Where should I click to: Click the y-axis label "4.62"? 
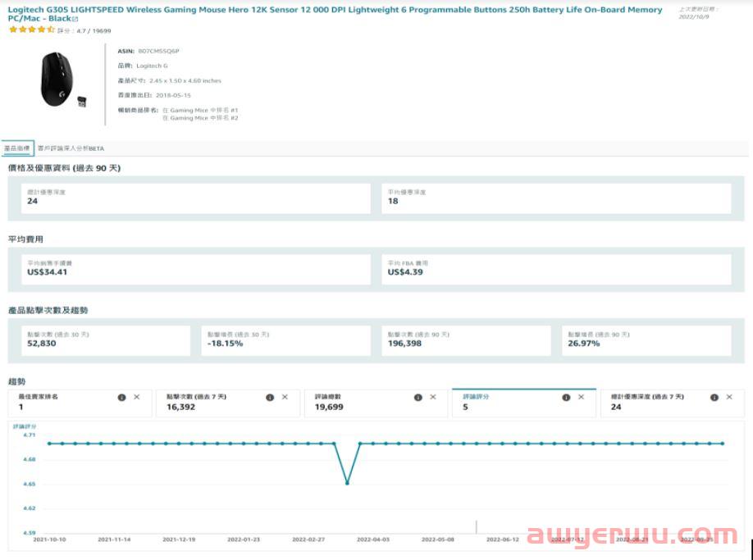30,508
